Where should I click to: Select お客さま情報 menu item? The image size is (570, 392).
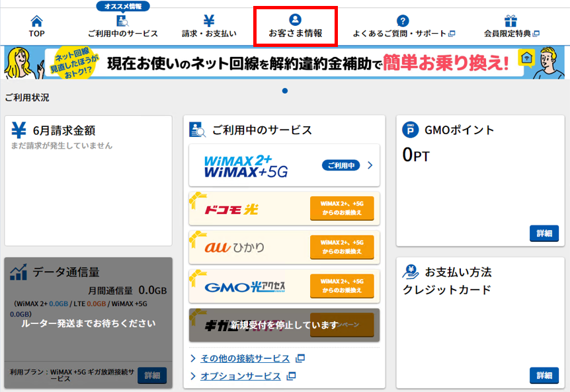(x=296, y=34)
